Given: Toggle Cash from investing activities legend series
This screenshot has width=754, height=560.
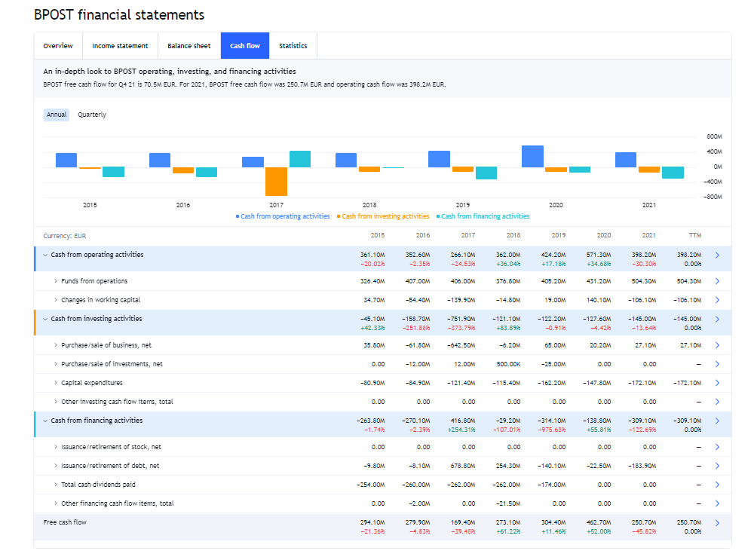Looking at the screenshot, I should point(385,216).
